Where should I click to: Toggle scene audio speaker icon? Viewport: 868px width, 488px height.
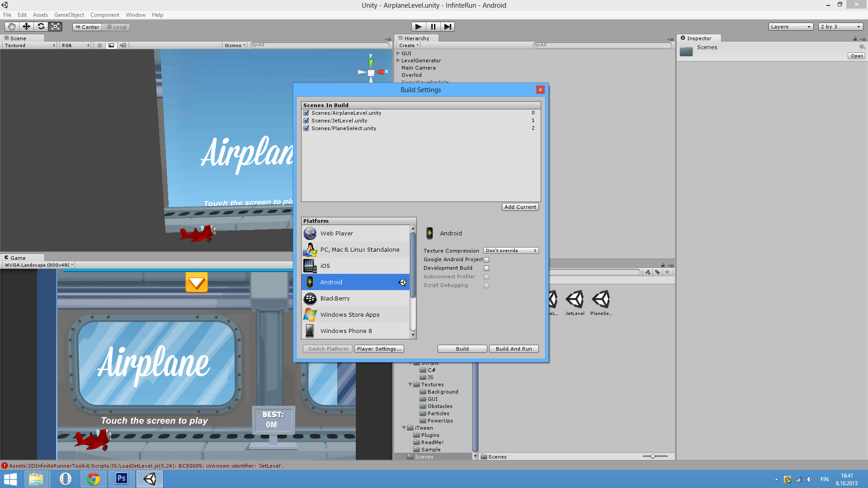pyautogui.click(x=123, y=45)
